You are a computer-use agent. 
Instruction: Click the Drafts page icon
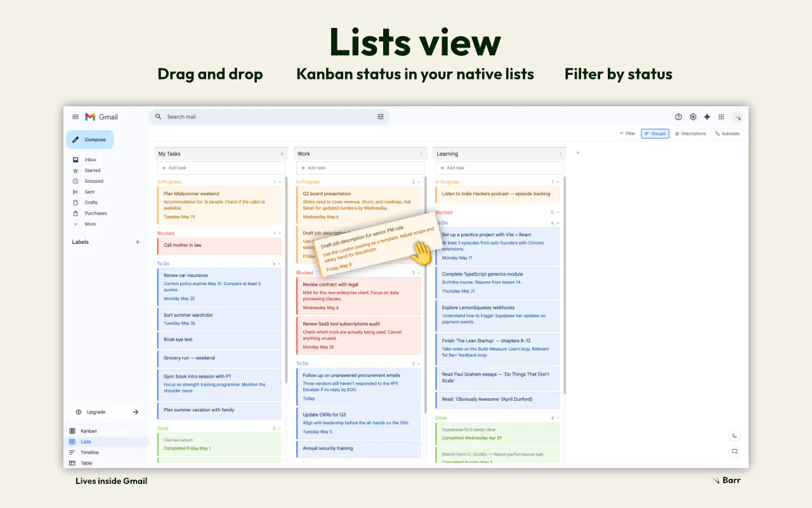[75, 203]
